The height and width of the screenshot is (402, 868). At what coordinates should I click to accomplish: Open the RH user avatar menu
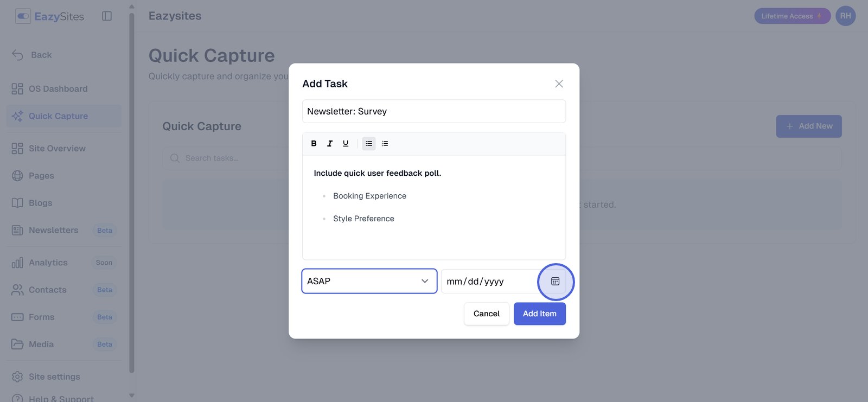tap(845, 16)
